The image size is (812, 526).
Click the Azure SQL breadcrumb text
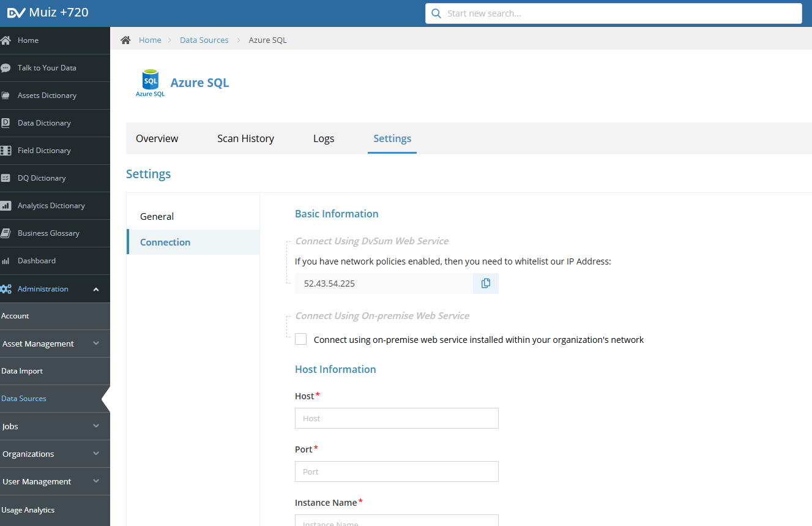click(267, 40)
